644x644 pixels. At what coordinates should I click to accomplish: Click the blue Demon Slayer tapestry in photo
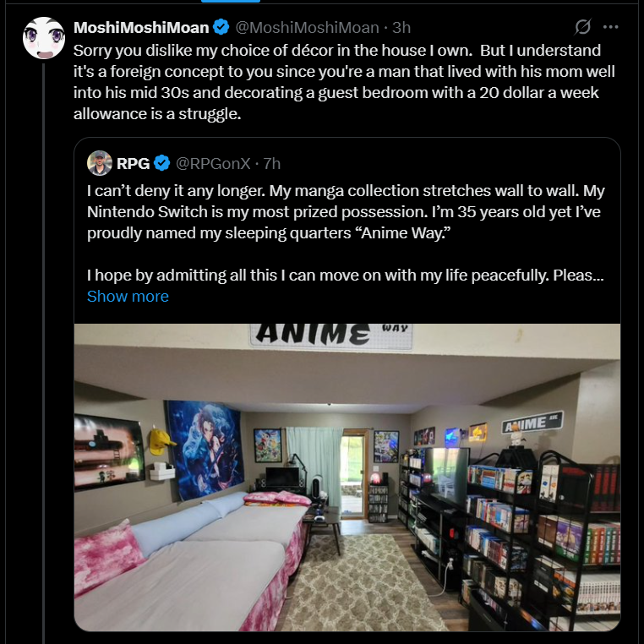205,450
